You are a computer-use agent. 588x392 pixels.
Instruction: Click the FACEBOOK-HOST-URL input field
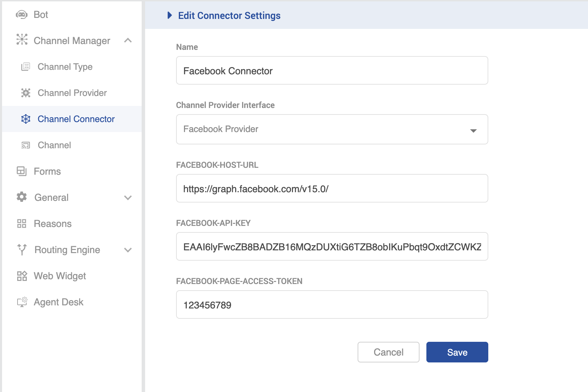[332, 188]
